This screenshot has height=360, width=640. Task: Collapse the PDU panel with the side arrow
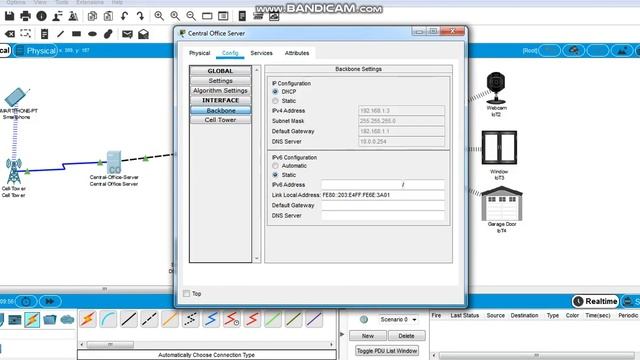(342, 334)
